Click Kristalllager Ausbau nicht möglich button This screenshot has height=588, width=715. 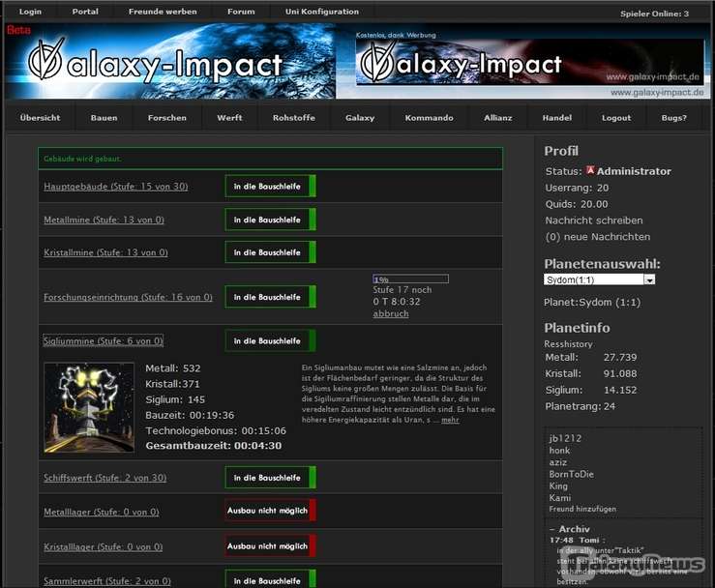click(270, 546)
